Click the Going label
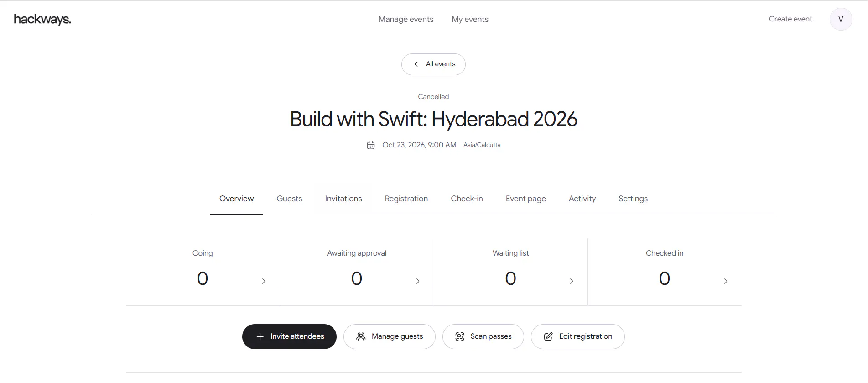This screenshot has width=868, height=383. coord(203,253)
